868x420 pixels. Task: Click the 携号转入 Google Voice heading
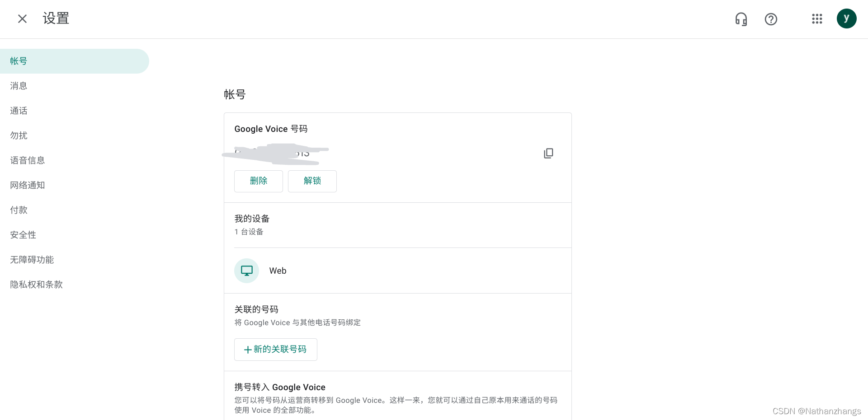click(280, 387)
